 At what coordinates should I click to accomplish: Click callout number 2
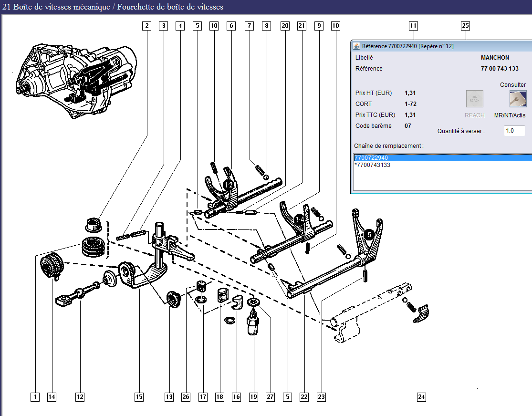pyautogui.click(x=146, y=26)
